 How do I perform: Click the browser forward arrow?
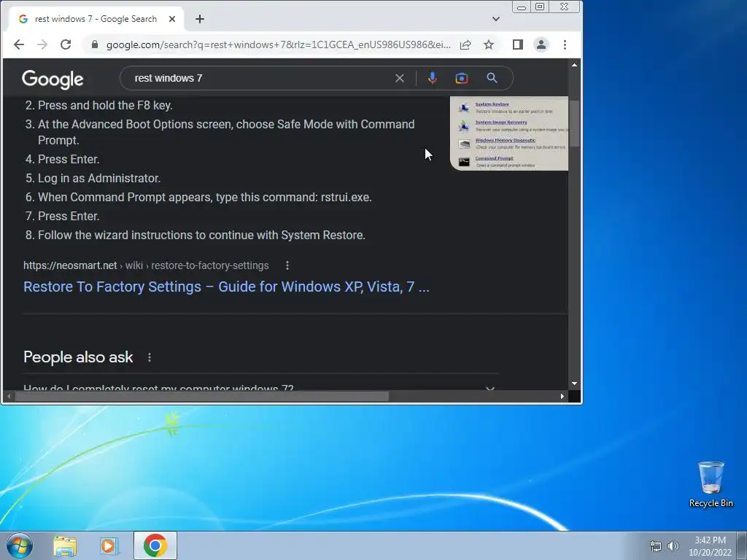point(42,44)
